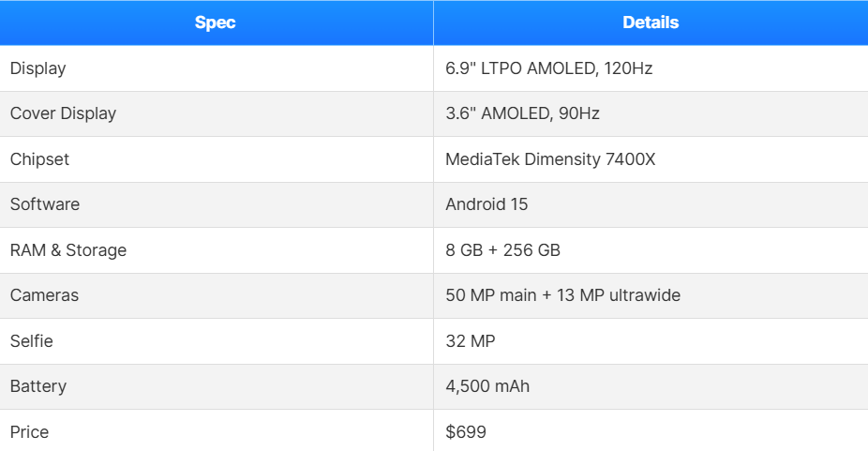Image resolution: width=868 pixels, height=451 pixels.
Task: Click the Details column header
Action: tap(651, 23)
